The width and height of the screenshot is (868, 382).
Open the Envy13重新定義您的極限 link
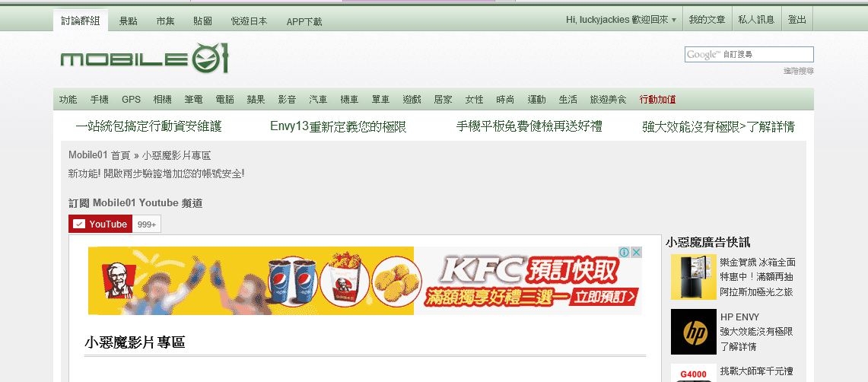point(339,127)
